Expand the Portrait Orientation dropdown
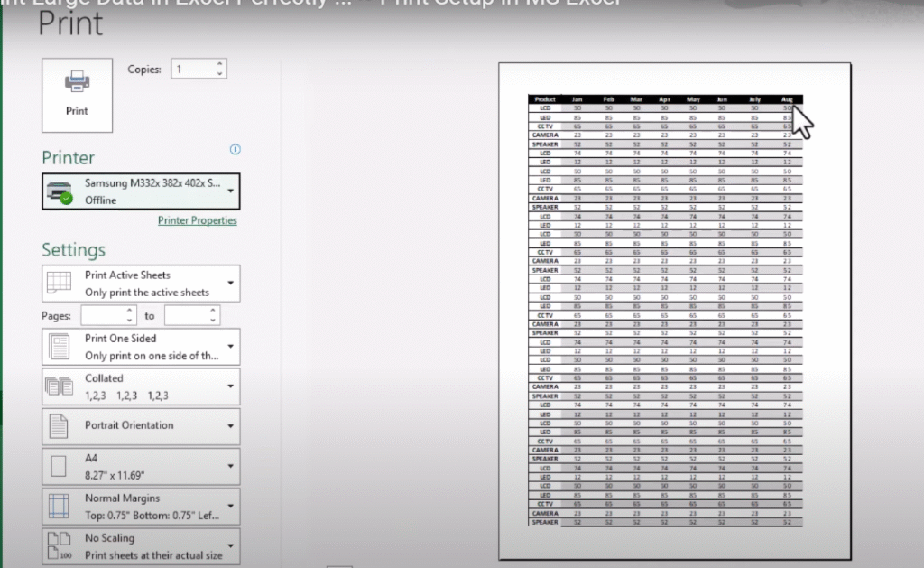The width and height of the screenshot is (924, 568). pos(231,426)
